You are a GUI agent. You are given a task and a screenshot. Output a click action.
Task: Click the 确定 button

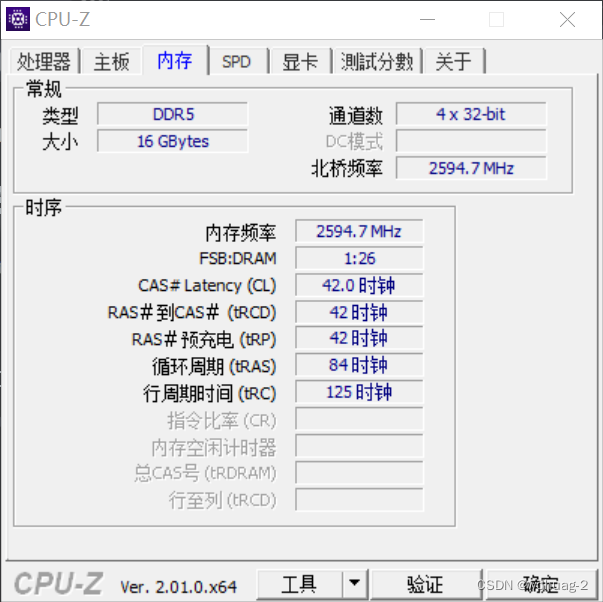point(541,584)
